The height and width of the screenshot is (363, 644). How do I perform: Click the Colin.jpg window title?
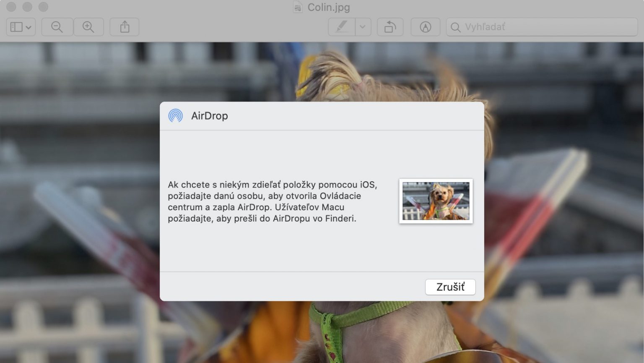(329, 7)
